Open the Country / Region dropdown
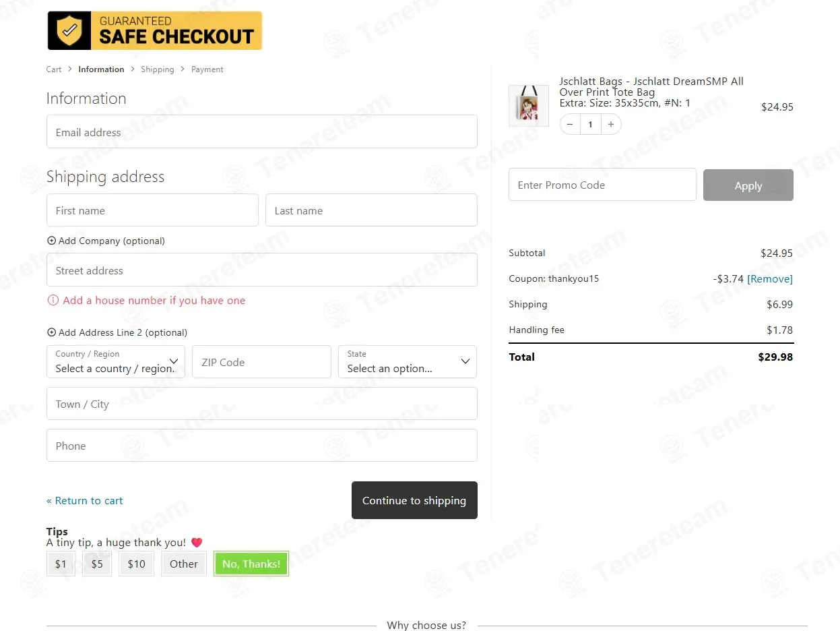Screen dimensions: 840x631 (116, 362)
